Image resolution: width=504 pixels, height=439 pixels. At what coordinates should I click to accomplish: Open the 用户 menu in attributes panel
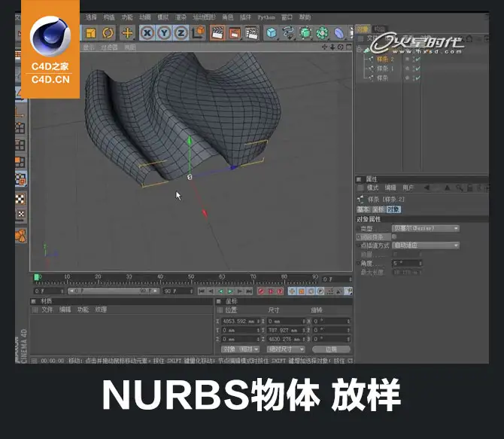pyautogui.click(x=408, y=187)
